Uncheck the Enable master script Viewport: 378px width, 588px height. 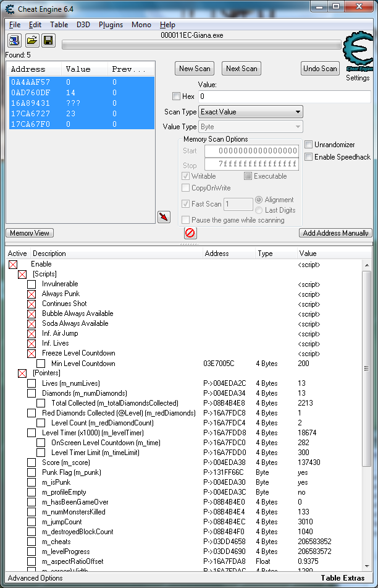tap(13, 265)
